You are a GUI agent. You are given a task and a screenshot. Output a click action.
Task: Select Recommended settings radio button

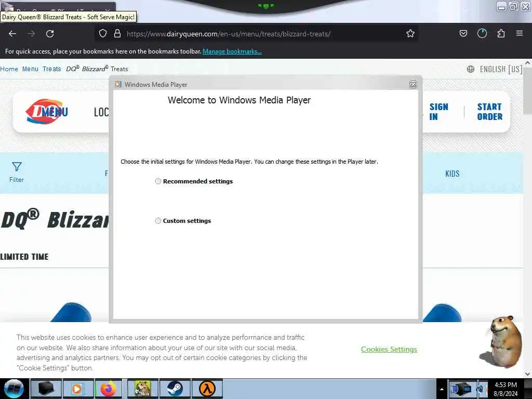tap(158, 181)
